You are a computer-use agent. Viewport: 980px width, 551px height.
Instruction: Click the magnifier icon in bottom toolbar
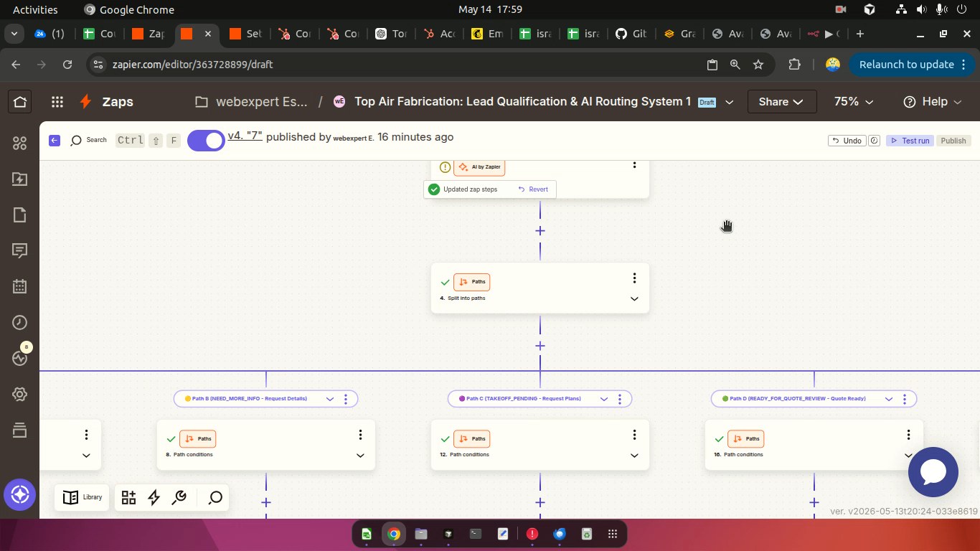click(215, 497)
